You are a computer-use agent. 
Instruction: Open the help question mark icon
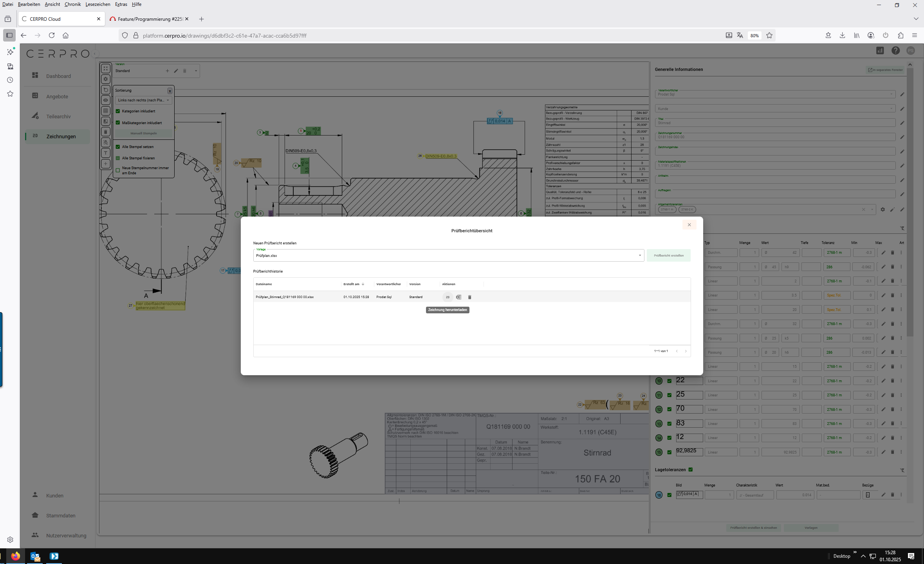(895, 51)
